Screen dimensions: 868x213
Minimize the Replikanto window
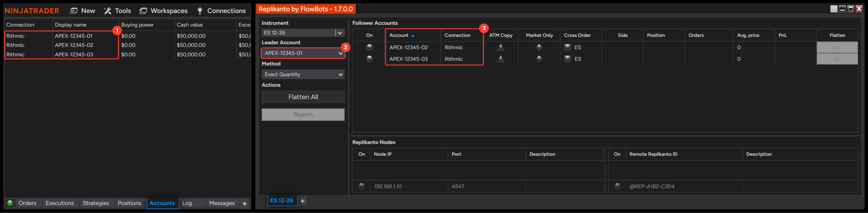click(x=842, y=9)
